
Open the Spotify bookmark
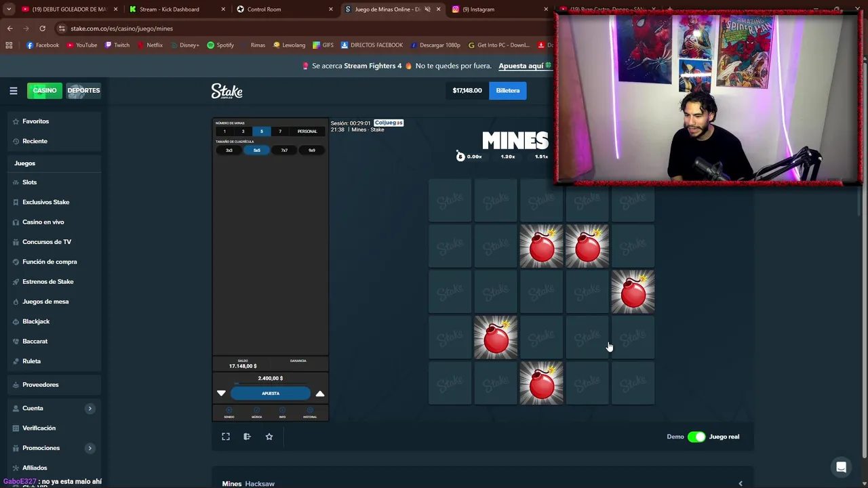point(220,45)
